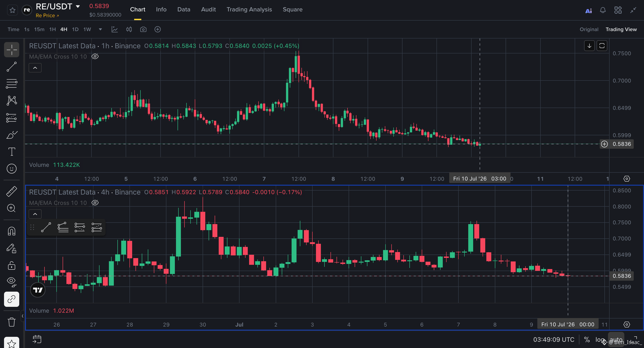The width and height of the screenshot is (644, 348).
Task: Open the TradingView logo on chart
Action: tap(38, 290)
